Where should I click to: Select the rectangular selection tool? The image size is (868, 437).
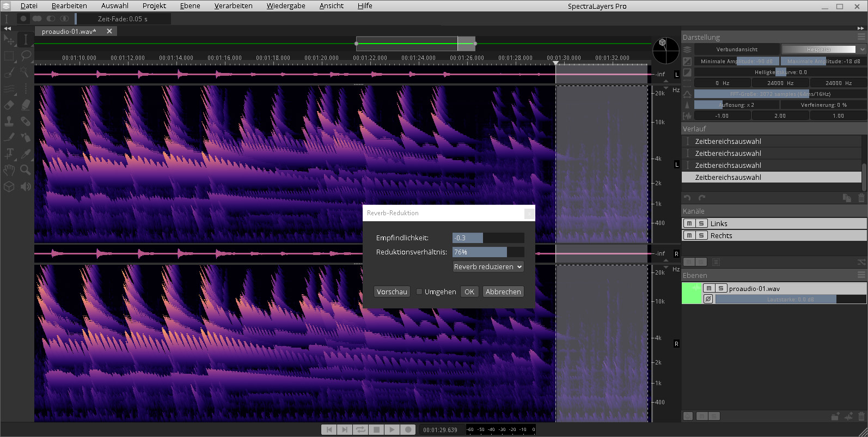tap(9, 56)
